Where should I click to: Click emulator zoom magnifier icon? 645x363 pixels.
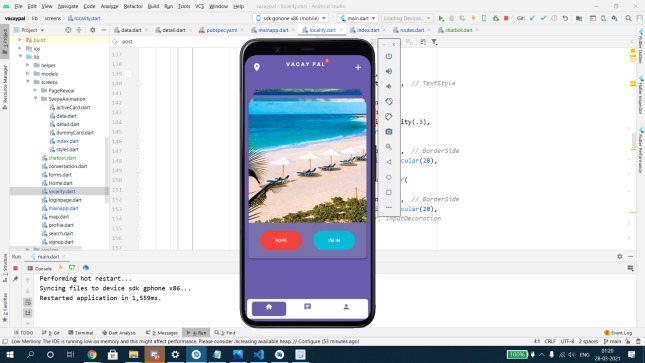coord(389,147)
